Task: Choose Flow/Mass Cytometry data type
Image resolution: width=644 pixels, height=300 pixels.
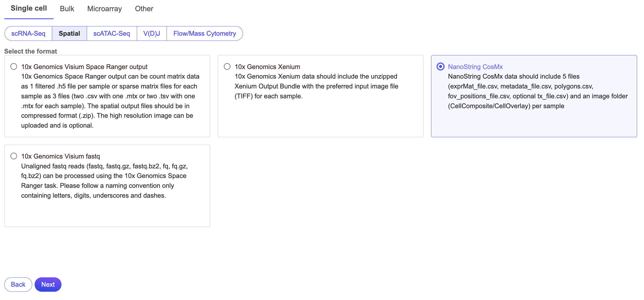Action: click(204, 34)
